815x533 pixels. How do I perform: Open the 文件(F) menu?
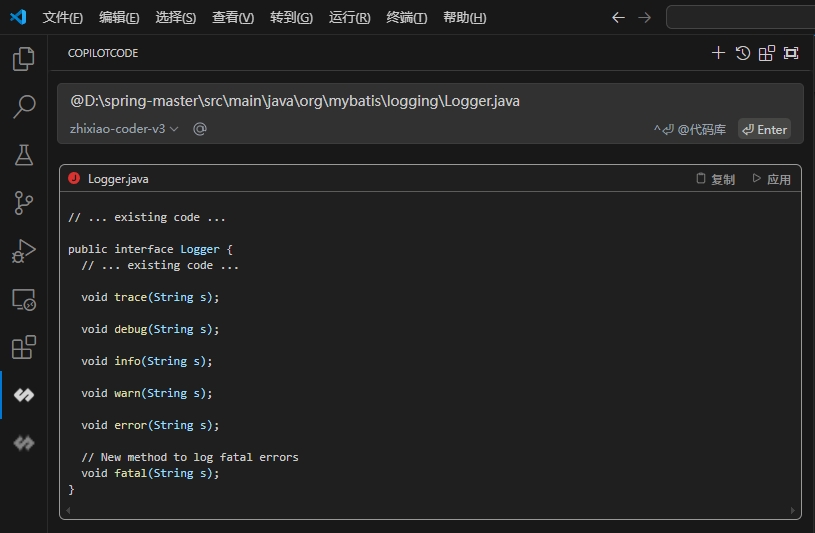click(63, 18)
